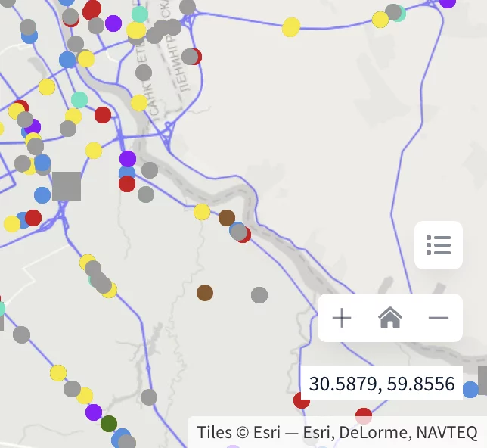The height and width of the screenshot is (448, 487).
Task: Reset map view with home icon
Action: point(389,318)
